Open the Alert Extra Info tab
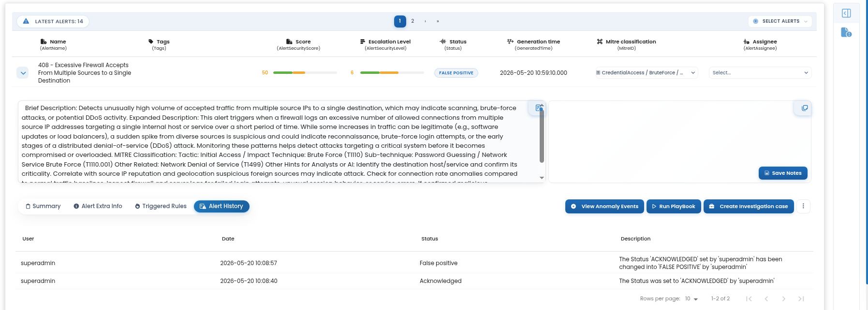The image size is (868, 310). (x=98, y=206)
